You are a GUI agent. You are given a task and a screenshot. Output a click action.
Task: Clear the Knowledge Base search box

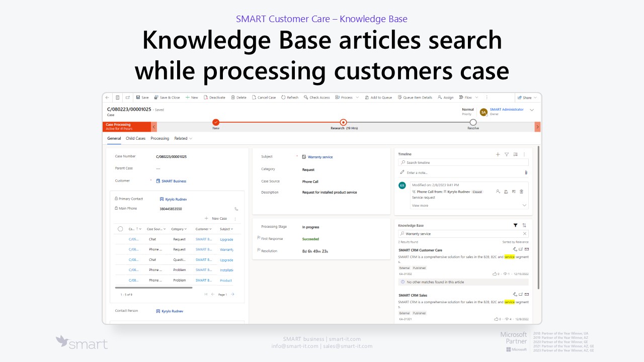[525, 234]
